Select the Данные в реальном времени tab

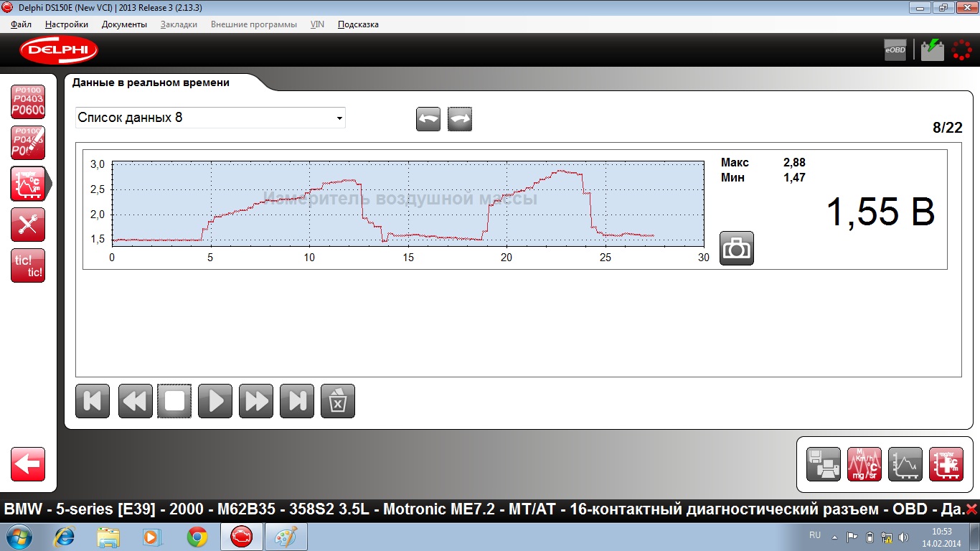[x=151, y=83]
